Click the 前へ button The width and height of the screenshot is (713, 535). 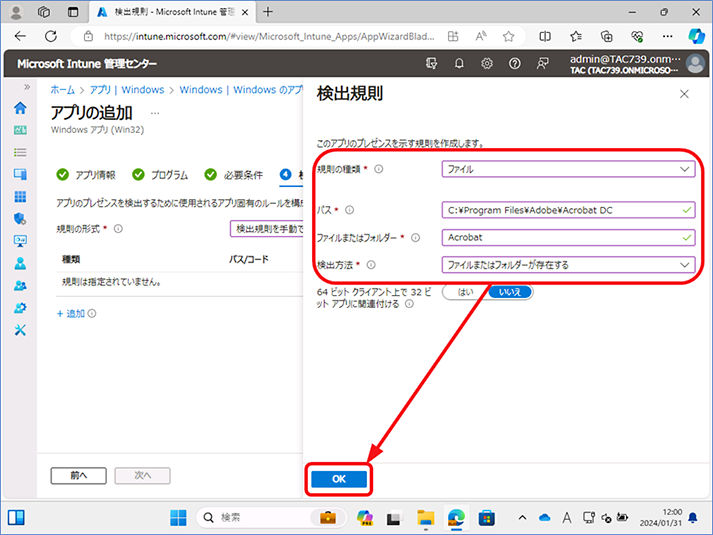(78, 476)
